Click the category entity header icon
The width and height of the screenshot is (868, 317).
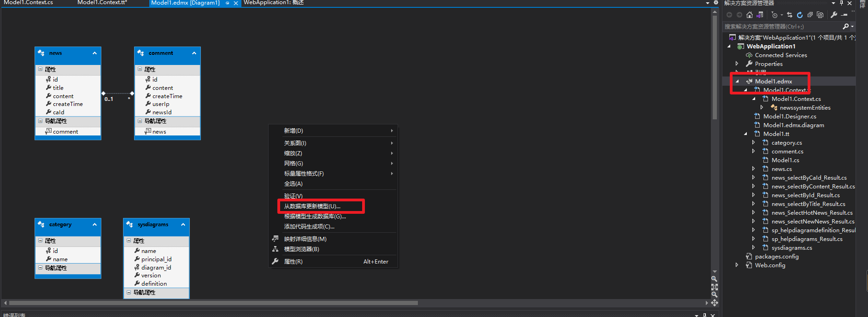[41, 224]
